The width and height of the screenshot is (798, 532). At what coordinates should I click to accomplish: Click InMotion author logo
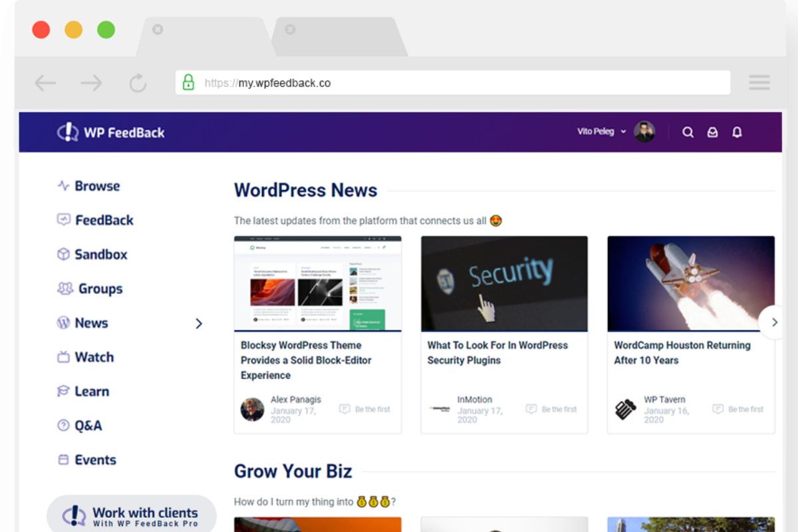[439, 410]
